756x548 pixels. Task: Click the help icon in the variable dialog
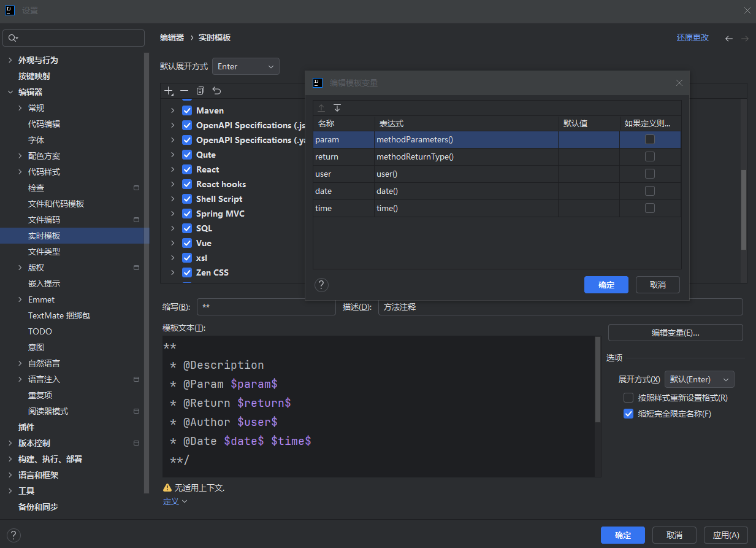[321, 285]
